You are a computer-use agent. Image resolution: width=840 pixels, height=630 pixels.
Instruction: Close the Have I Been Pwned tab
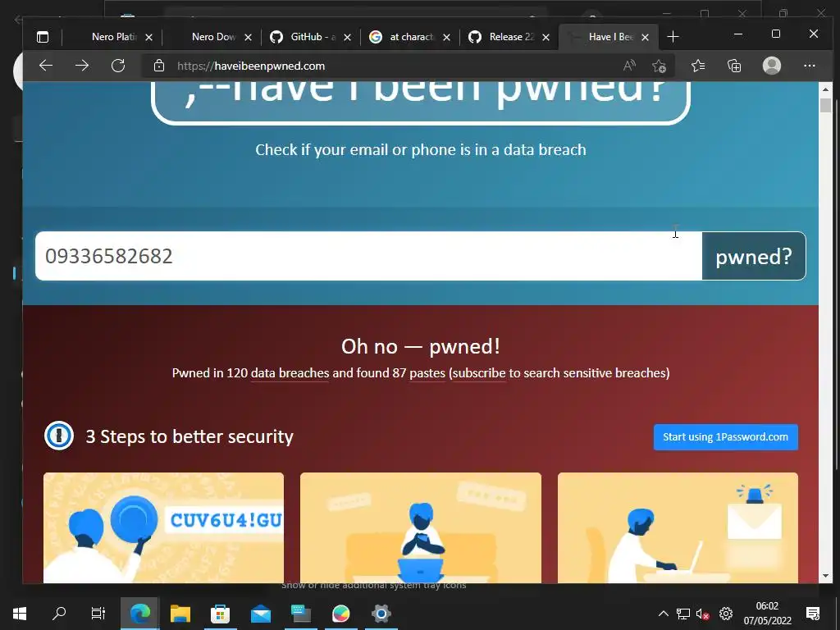[646, 37]
